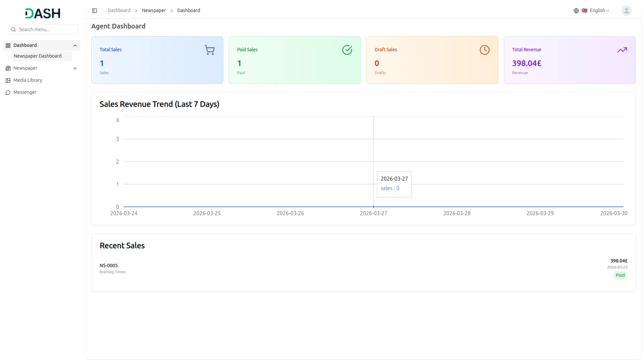Screen dimensions: 644x362
Task: Focus the Search menu input field
Action: coord(47,29)
